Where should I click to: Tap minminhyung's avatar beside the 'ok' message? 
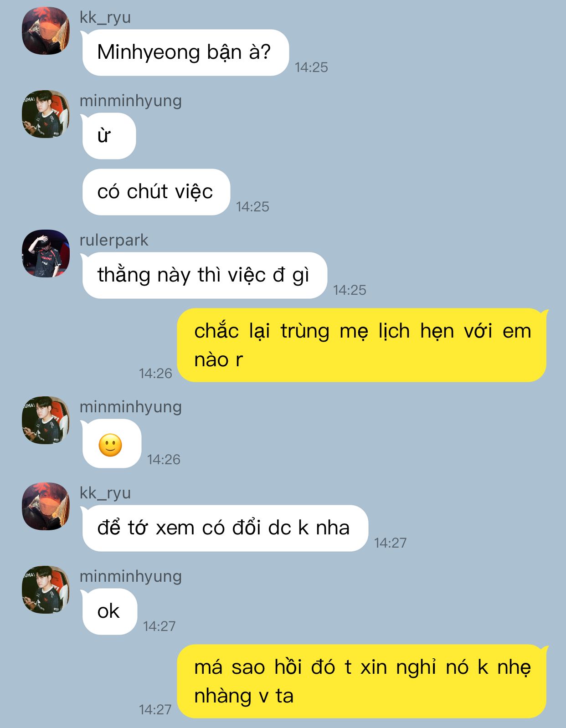46,590
